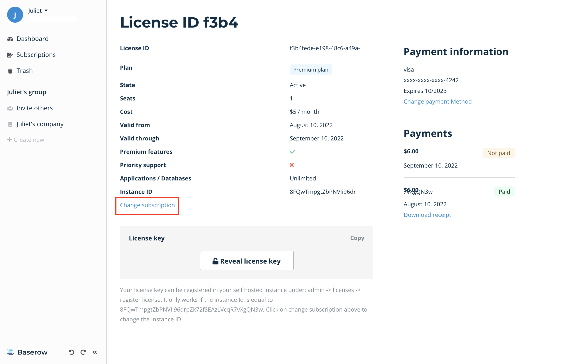Click the Premium plan badge

click(310, 70)
